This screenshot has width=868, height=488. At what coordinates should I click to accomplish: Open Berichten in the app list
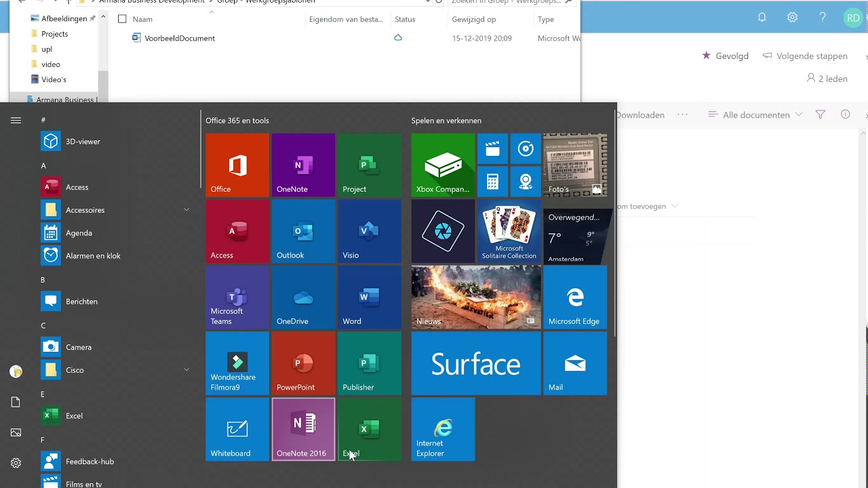pyautogui.click(x=115, y=302)
